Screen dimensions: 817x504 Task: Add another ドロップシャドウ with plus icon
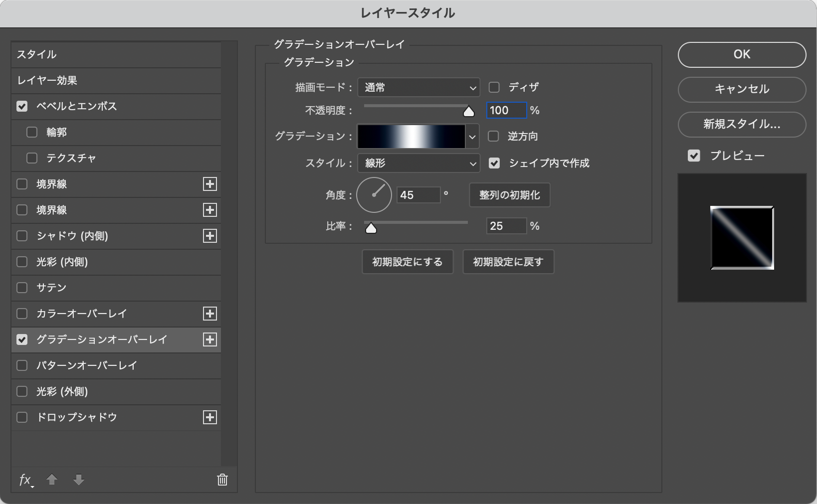pos(210,417)
